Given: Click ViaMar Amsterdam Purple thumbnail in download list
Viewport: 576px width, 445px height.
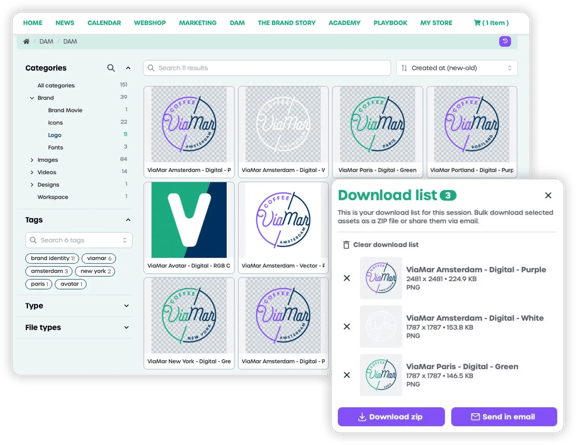Looking at the screenshot, I should click(x=381, y=278).
